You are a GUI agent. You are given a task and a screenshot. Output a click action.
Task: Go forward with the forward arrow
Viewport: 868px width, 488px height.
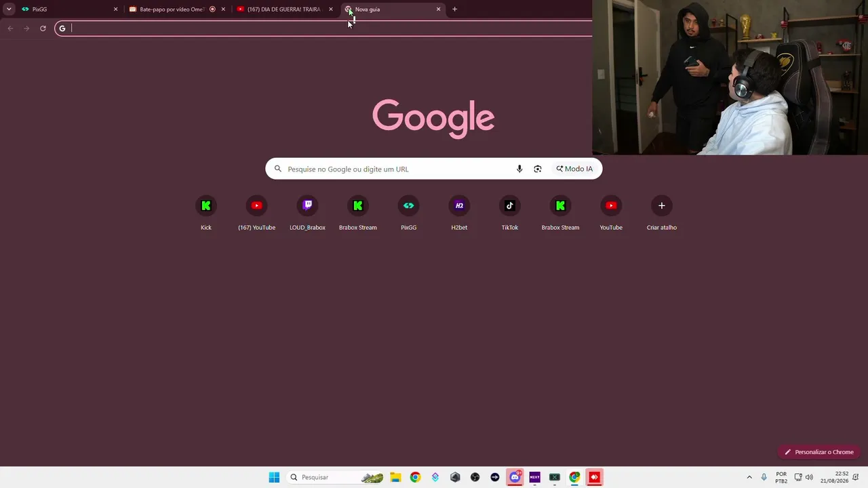[26, 28]
